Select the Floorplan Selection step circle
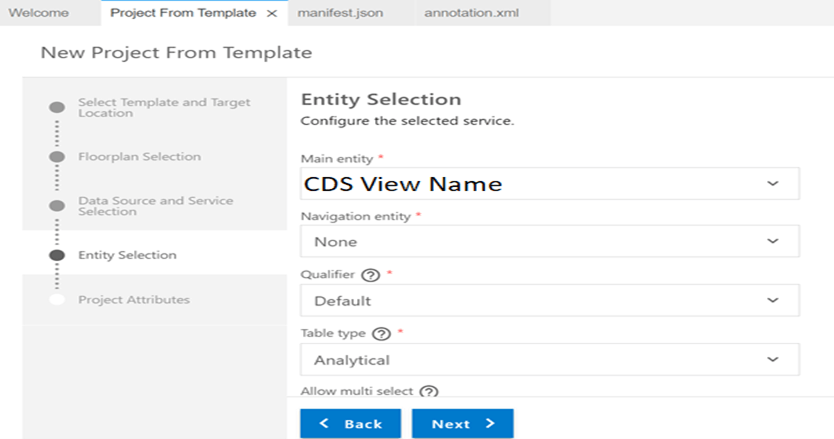Image resolution: width=834 pixels, height=439 pixels. (x=57, y=157)
